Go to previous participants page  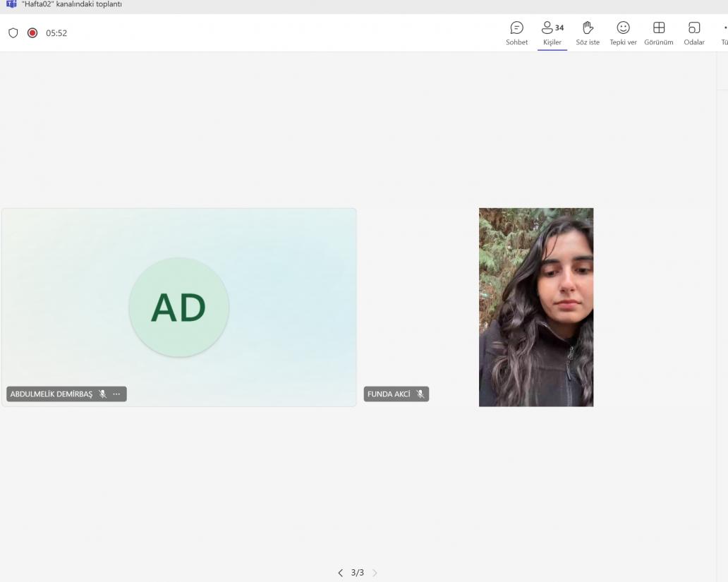[340, 573]
